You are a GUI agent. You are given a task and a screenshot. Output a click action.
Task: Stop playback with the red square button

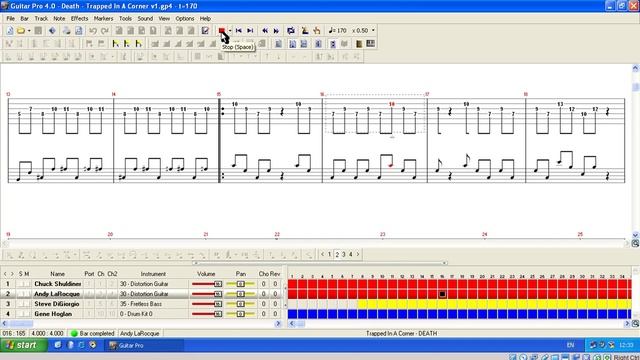[222, 31]
